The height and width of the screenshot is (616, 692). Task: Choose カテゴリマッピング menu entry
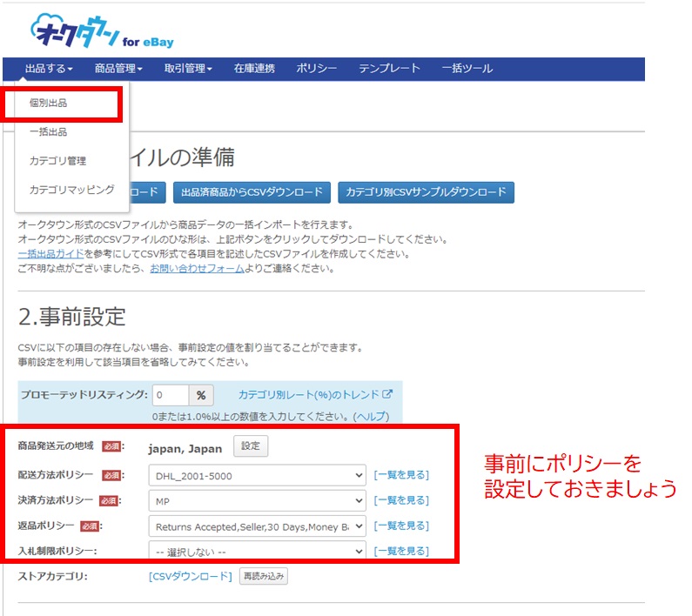point(72,190)
